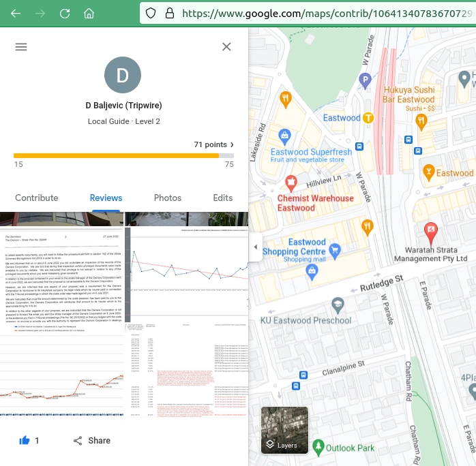Click the browser forward arrow
Image resolution: width=476 pixels, height=466 pixels.
click(40, 14)
